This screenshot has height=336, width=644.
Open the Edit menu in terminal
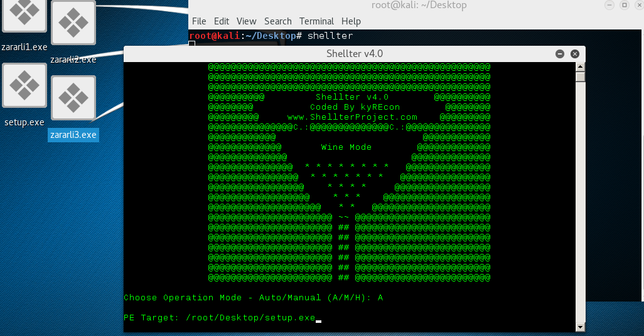[221, 21]
